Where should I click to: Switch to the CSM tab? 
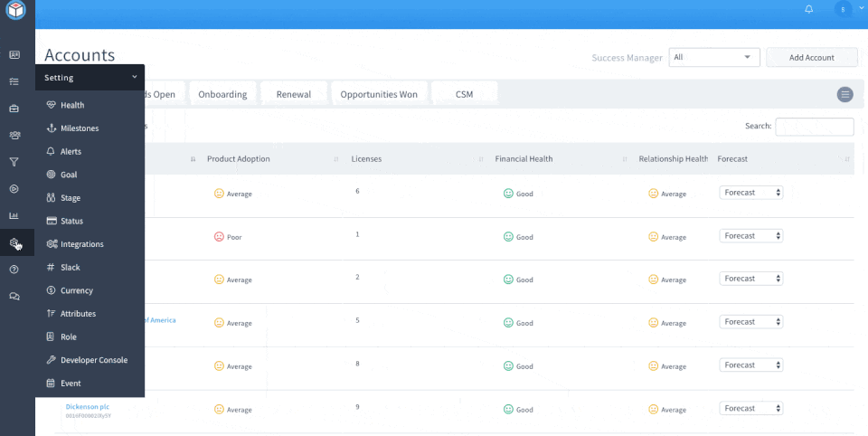[465, 94]
